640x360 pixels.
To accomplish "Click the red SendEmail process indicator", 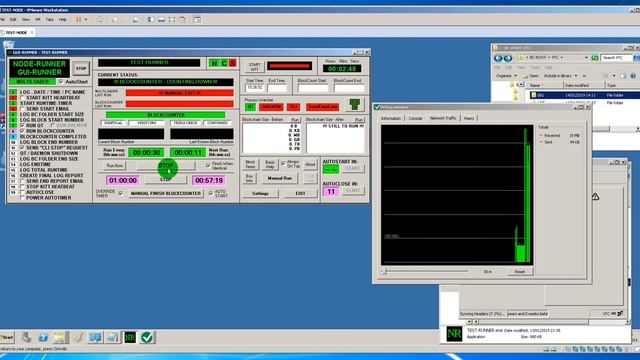I will [322, 107].
